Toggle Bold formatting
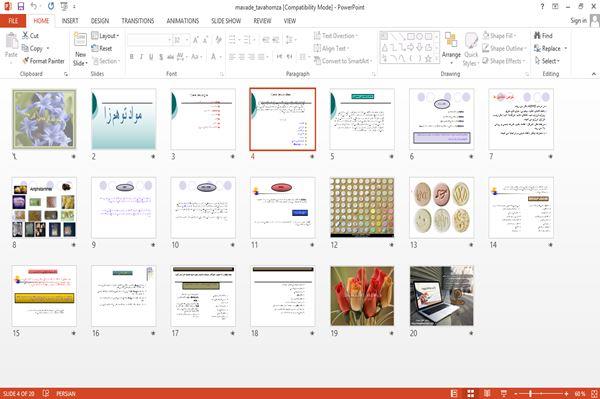Viewport: 600px width, 399px height. pyautogui.click(x=132, y=57)
